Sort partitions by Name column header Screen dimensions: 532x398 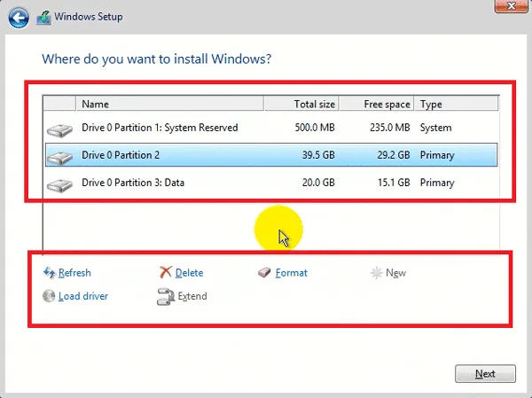[168, 104]
